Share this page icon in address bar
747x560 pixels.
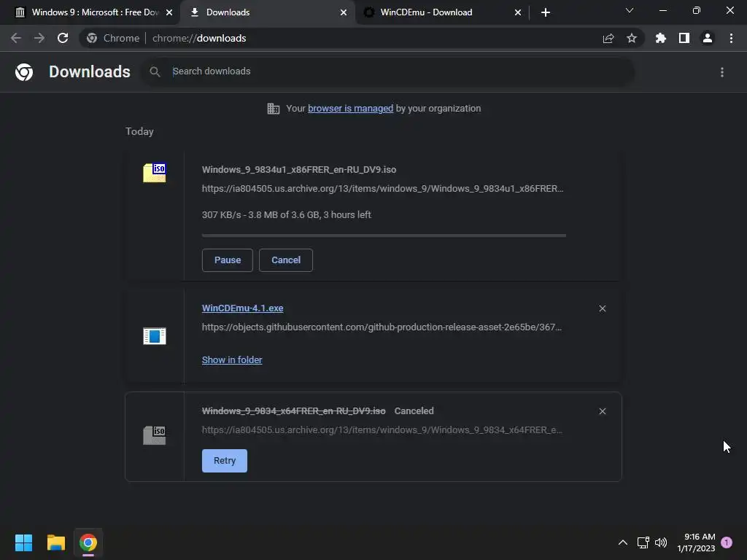click(x=608, y=38)
